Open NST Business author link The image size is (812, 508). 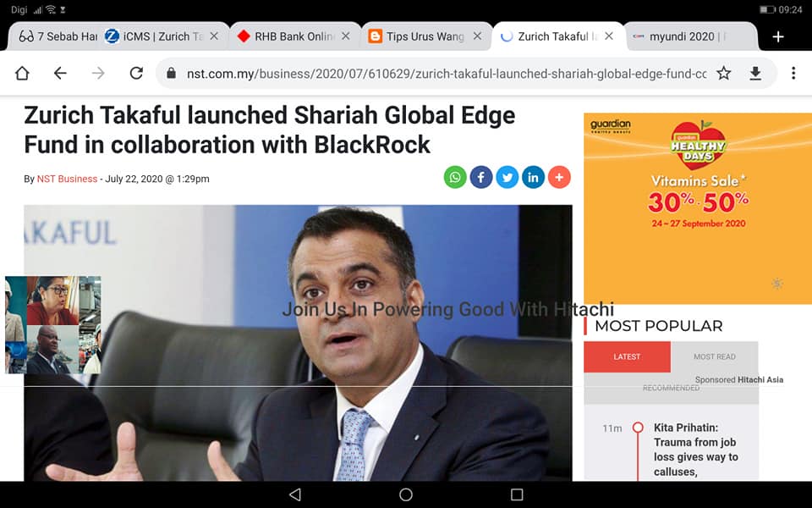[x=67, y=179]
